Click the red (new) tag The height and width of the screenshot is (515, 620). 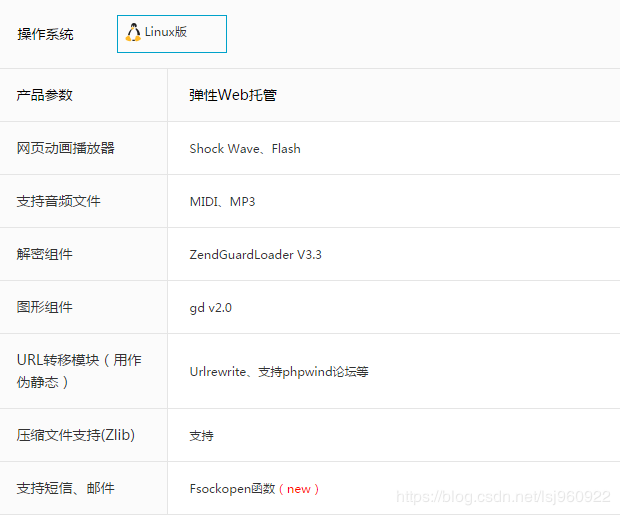299,489
